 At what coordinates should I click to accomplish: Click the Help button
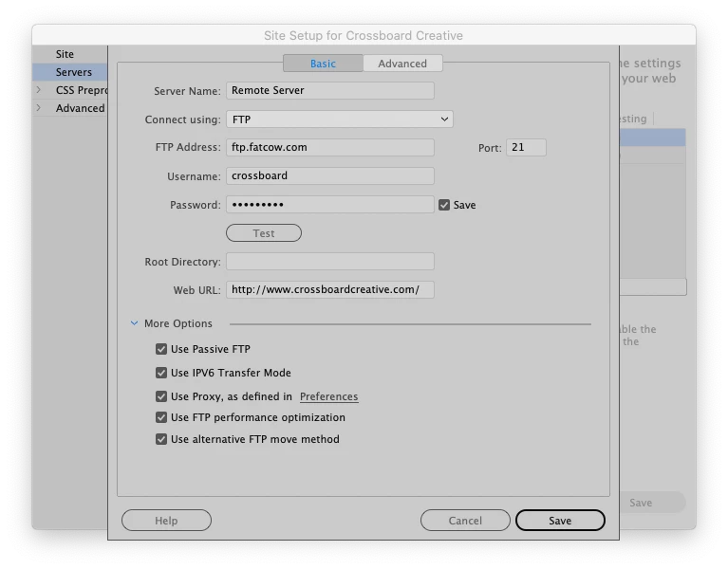pos(166,521)
